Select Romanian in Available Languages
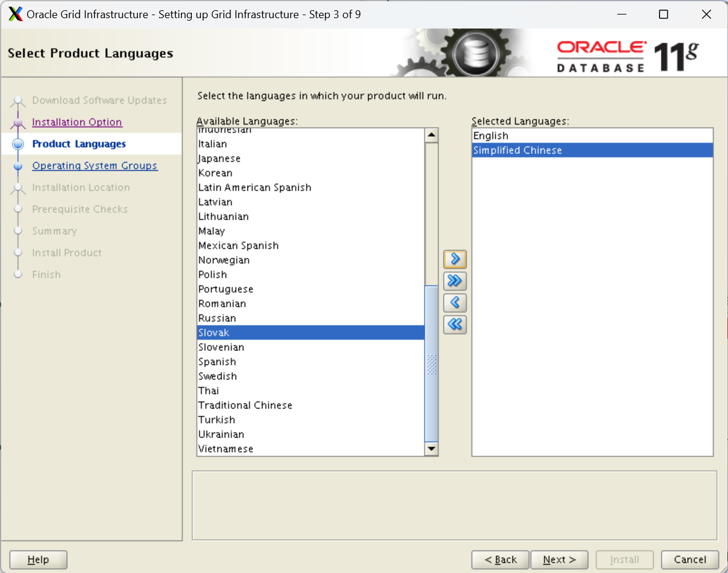Screen dimensions: 728x573 coord(310,304)
